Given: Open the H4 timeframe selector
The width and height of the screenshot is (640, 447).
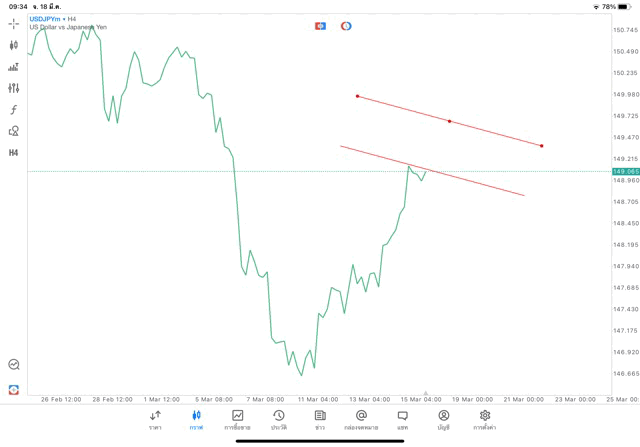Looking at the screenshot, I should point(14,152).
